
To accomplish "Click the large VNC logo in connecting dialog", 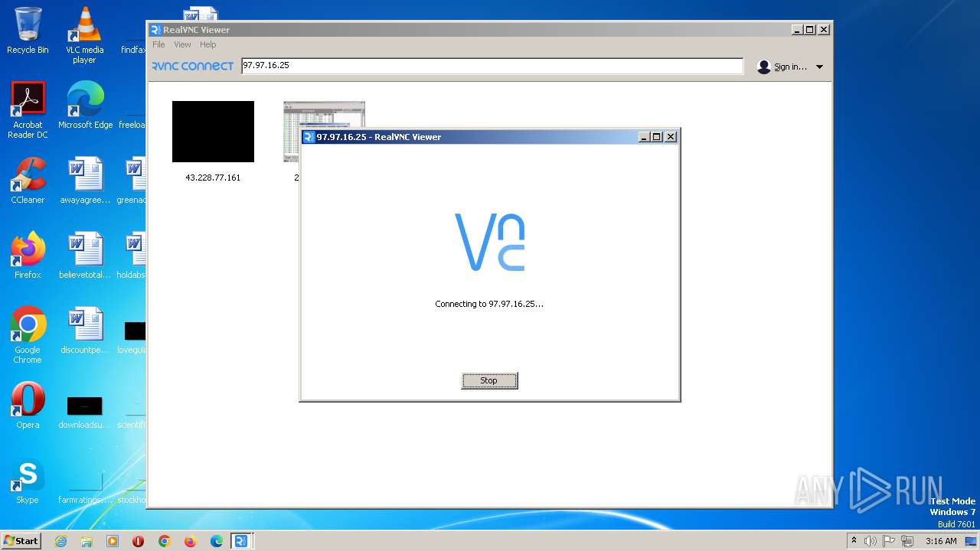I will coord(490,242).
